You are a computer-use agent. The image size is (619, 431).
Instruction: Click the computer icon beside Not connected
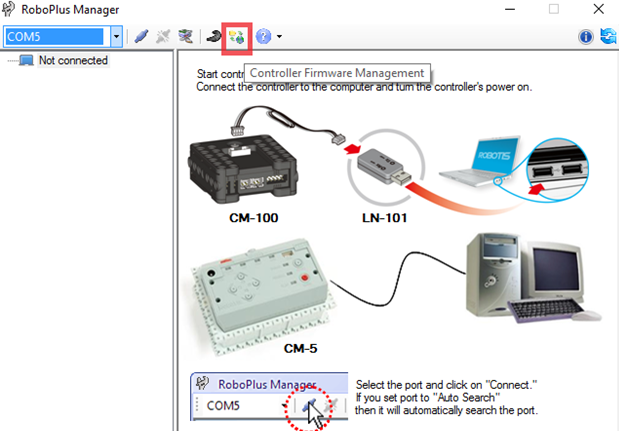point(26,60)
